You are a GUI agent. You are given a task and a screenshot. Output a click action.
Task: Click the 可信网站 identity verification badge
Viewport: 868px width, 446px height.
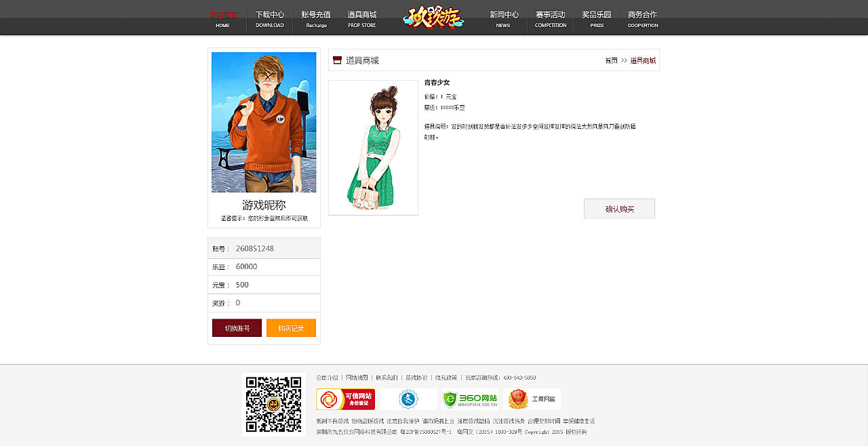click(x=345, y=399)
